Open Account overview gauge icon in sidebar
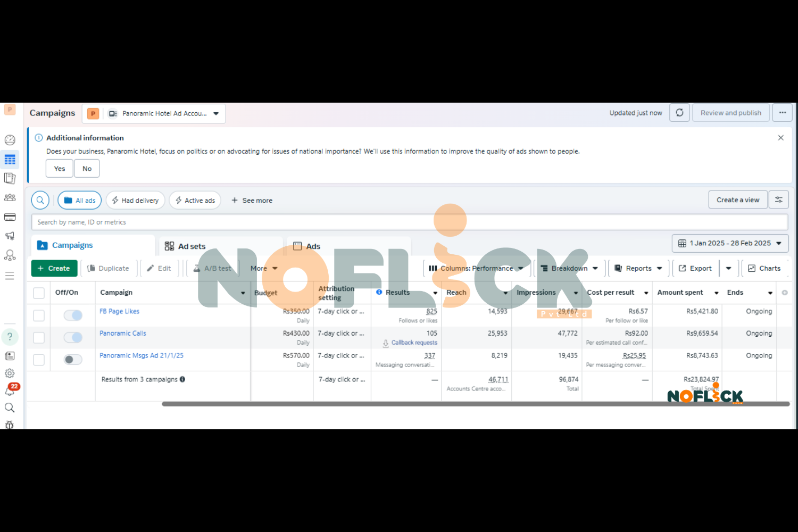 coord(10,140)
